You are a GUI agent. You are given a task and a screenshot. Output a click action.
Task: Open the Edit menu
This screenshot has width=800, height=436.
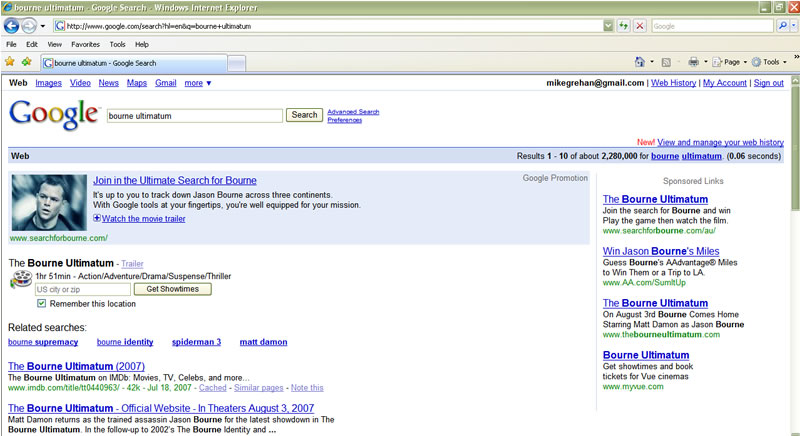click(x=32, y=44)
